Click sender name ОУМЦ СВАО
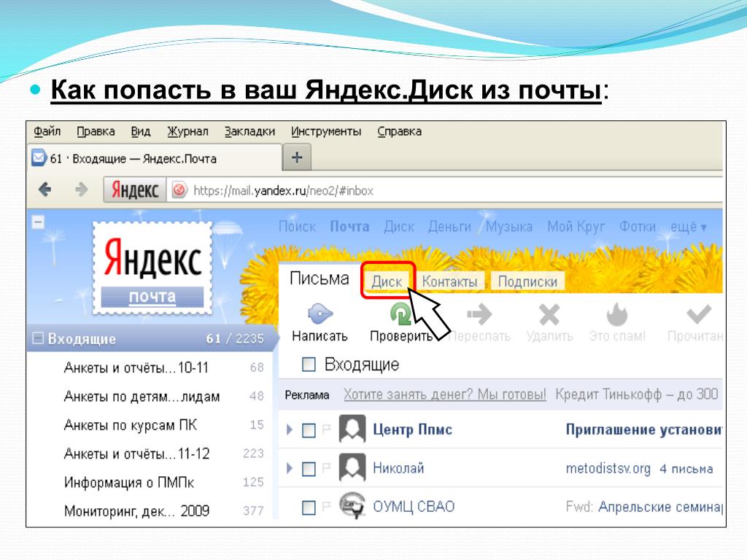 pyautogui.click(x=414, y=507)
